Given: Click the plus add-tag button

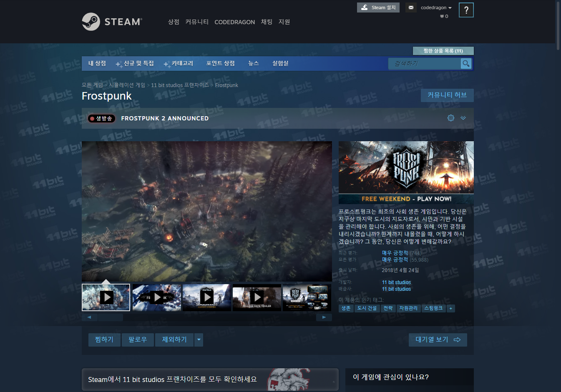Looking at the screenshot, I should (x=451, y=308).
